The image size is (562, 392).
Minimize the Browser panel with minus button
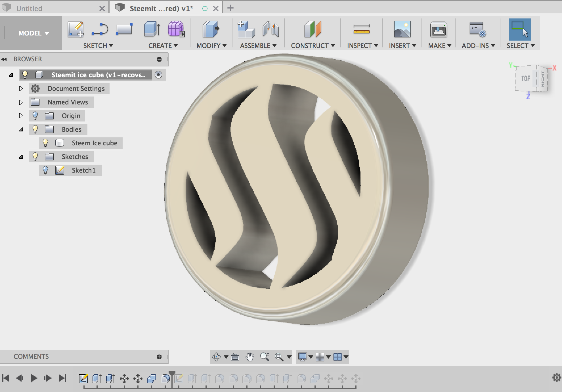(x=159, y=59)
